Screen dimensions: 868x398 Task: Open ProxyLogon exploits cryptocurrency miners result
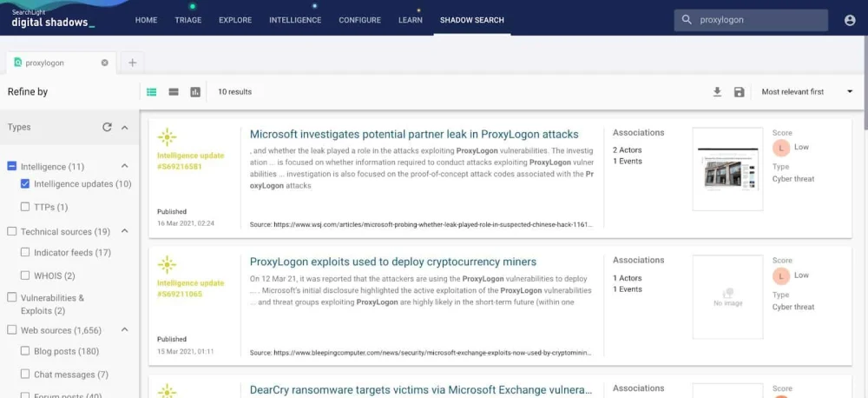(x=393, y=262)
